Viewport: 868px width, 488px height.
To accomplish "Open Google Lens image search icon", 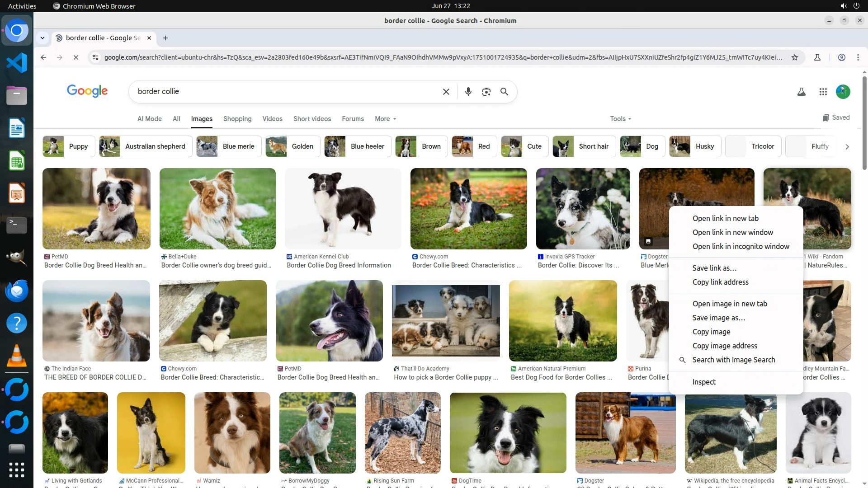I will (x=486, y=92).
